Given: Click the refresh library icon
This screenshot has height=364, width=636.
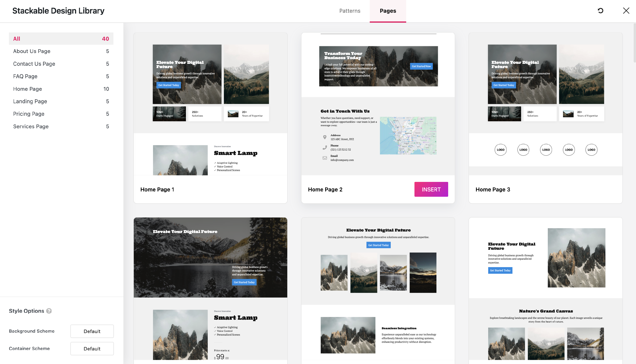Looking at the screenshot, I should pos(600,11).
